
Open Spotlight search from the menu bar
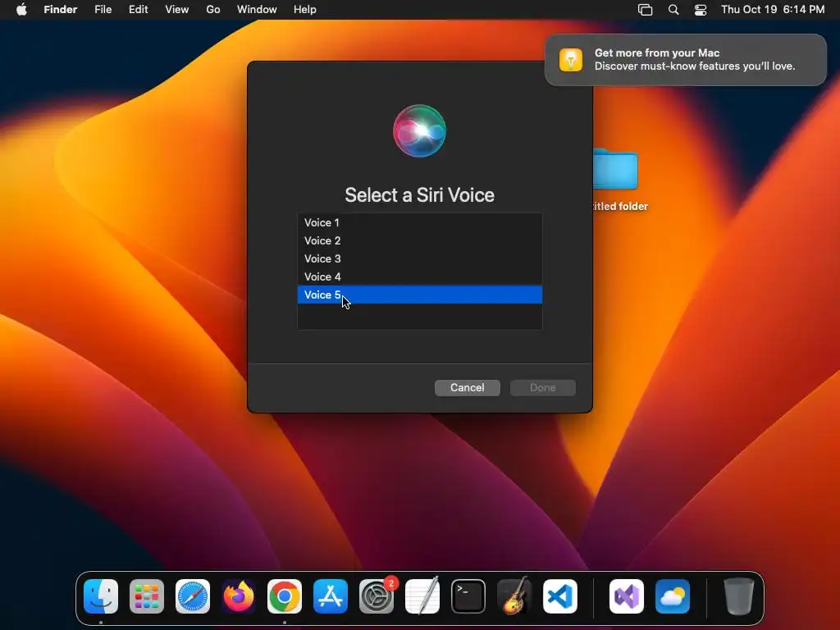point(673,10)
